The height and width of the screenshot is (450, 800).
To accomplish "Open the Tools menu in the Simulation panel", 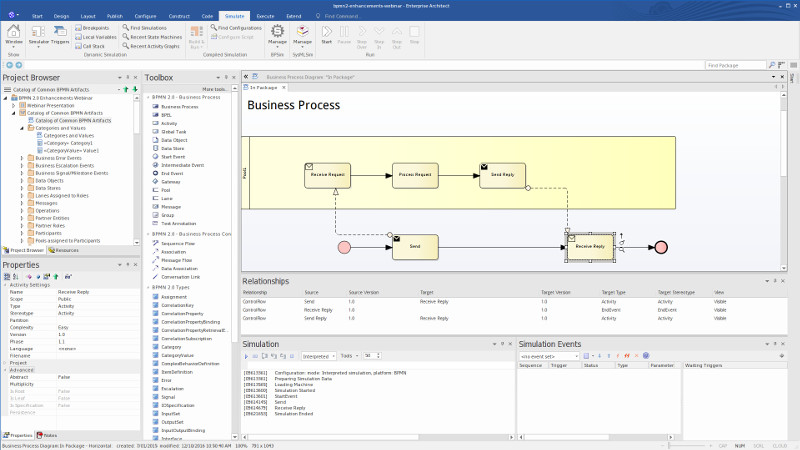I will 349,355.
